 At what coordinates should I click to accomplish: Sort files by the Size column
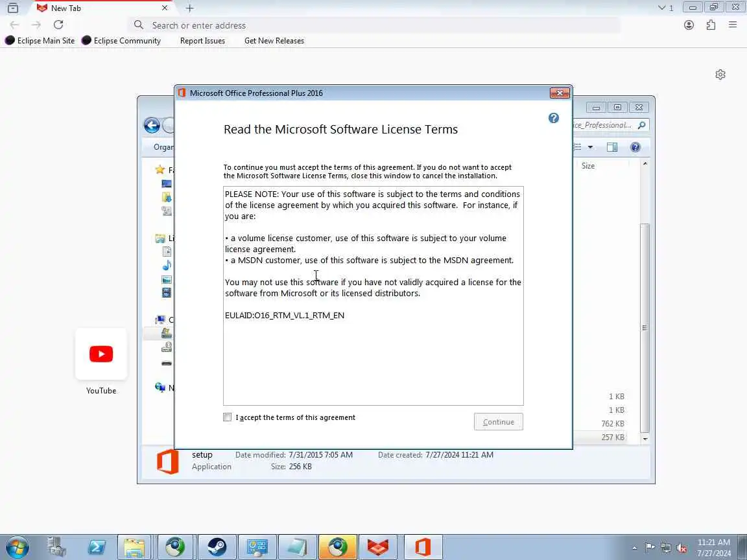(588, 166)
